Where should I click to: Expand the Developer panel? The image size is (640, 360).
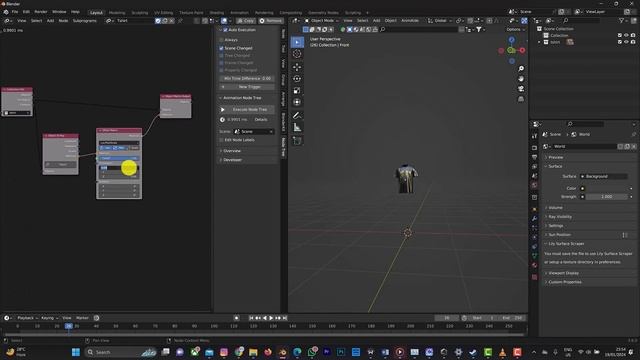click(x=232, y=160)
